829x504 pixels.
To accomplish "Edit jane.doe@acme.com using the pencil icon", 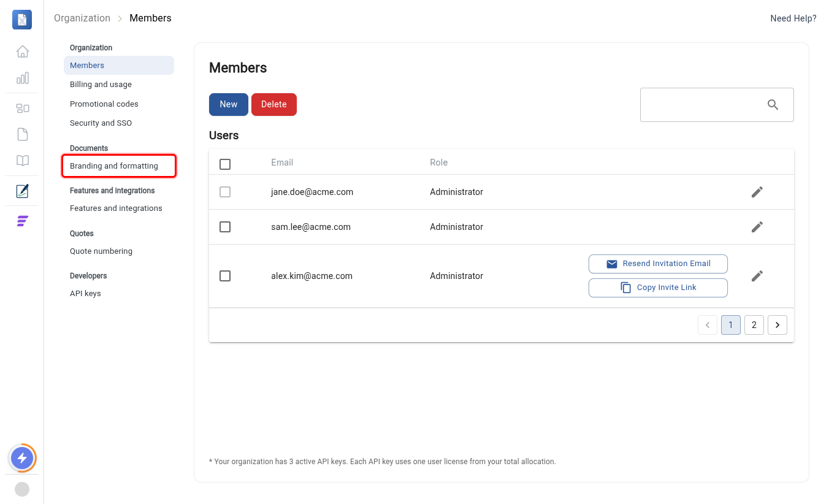I will click(x=757, y=192).
